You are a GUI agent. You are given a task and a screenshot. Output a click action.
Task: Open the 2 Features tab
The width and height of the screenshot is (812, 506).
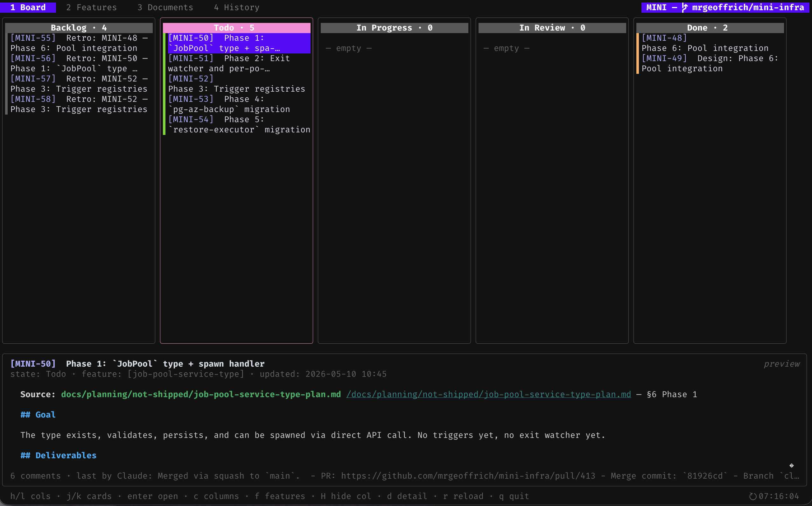91,7
